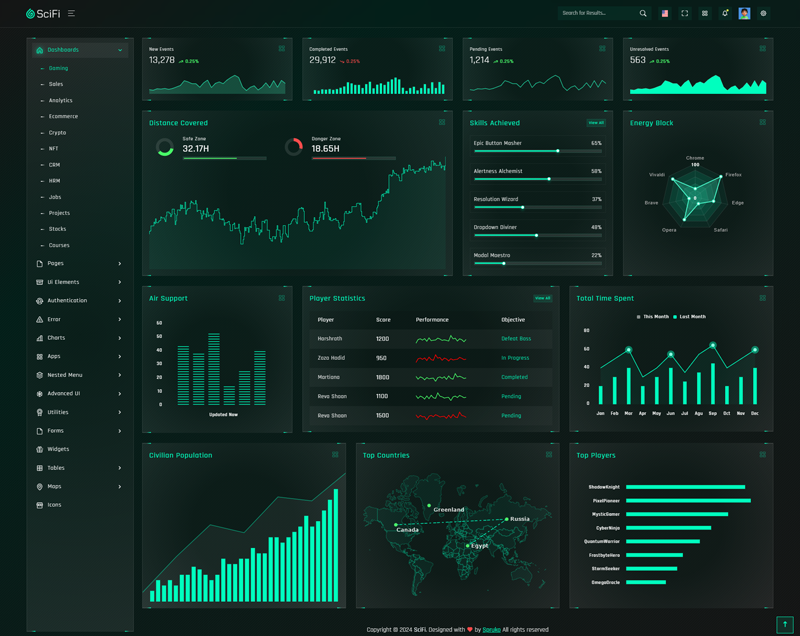
Task: Open the Widgets sidebar item
Action: pyautogui.click(x=58, y=450)
